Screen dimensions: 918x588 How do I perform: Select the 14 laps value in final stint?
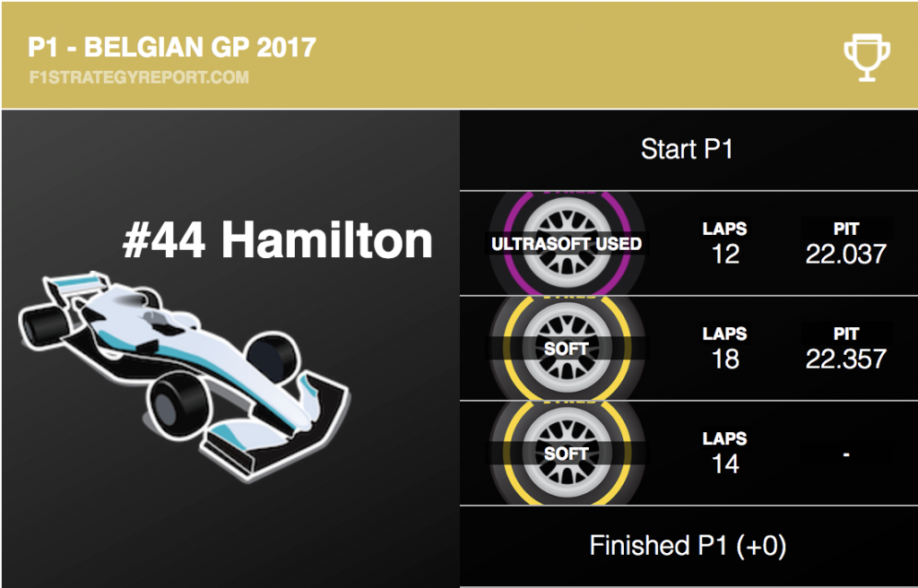pos(725,463)
